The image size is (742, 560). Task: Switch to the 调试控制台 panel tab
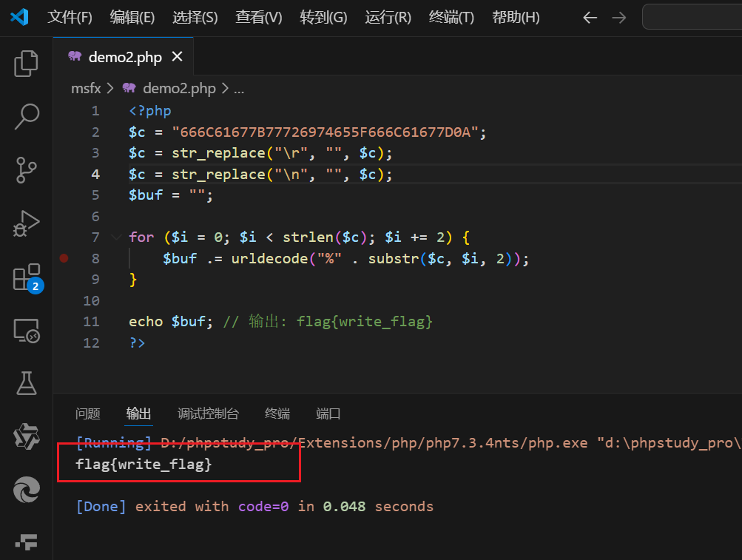(208, 414)
